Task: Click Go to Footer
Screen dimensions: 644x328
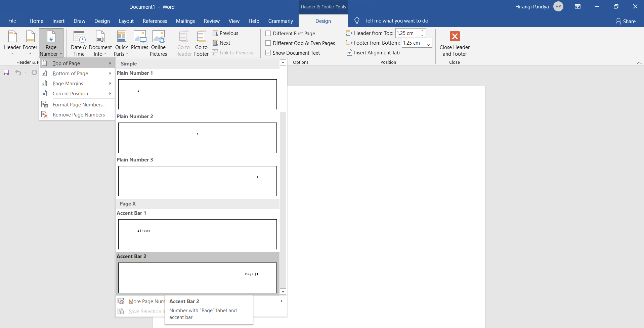Action: [x=201, y=43]
